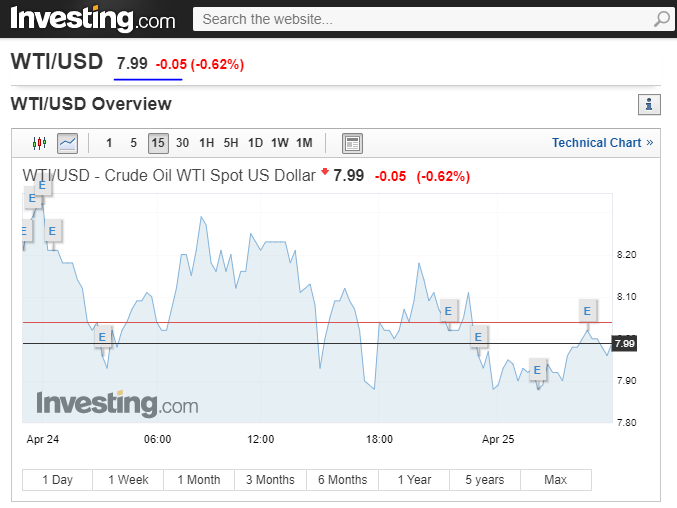Click the topmost E event marker
The width and height of the screenshot is (677, 508).
(42, 186)
